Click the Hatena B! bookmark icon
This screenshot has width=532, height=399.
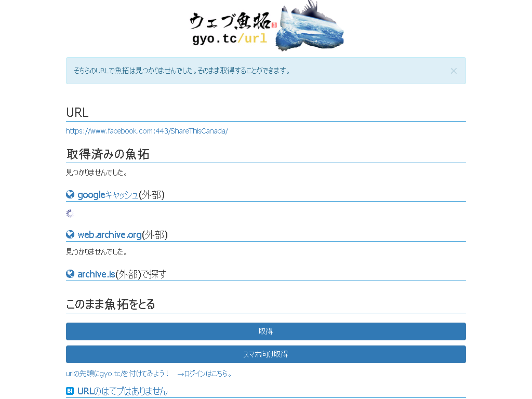point(70,391)
